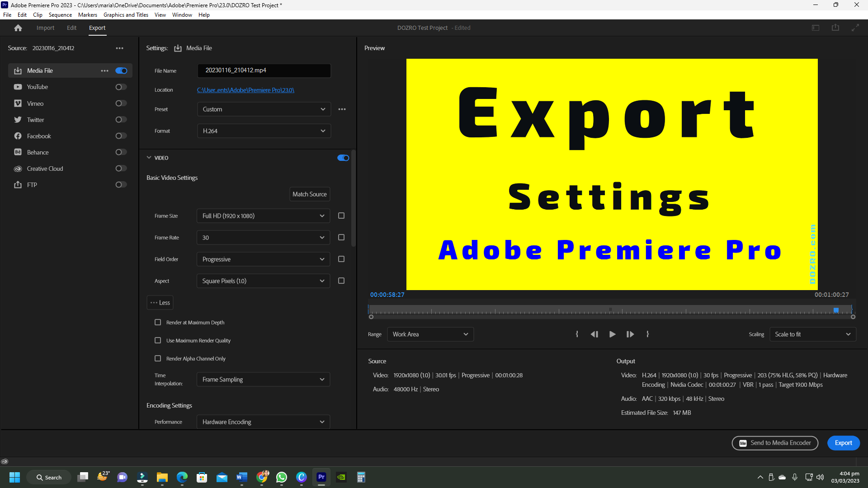Check the Use Maximum Render Quality checkbox
The width and height of the screenshot is (868, 488).
point(158,340)
